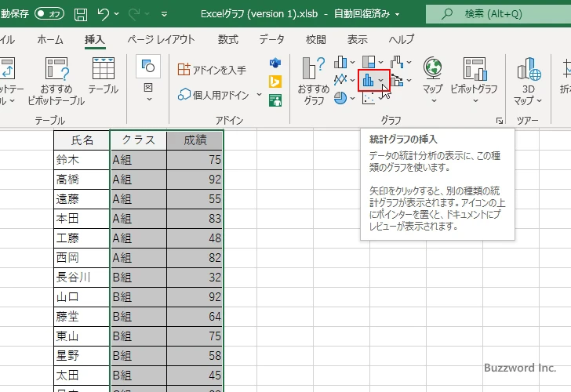Select the score cell 45
This screenshot has height=392, width=571.
[x=195, y=376]
